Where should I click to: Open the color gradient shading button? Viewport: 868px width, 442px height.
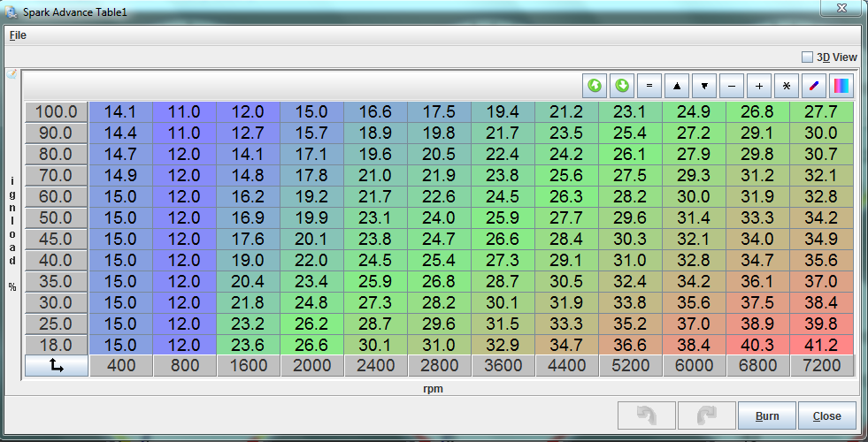(841, 86)
